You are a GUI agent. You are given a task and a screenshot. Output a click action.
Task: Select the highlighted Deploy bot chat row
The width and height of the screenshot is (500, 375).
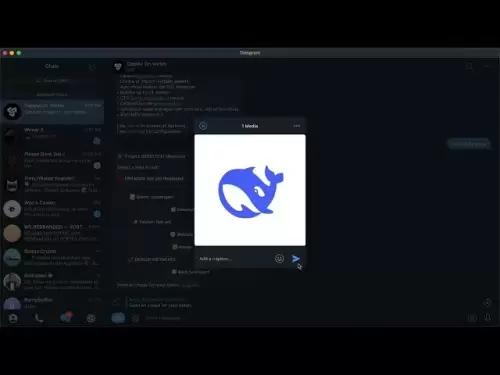pos(52,111)
